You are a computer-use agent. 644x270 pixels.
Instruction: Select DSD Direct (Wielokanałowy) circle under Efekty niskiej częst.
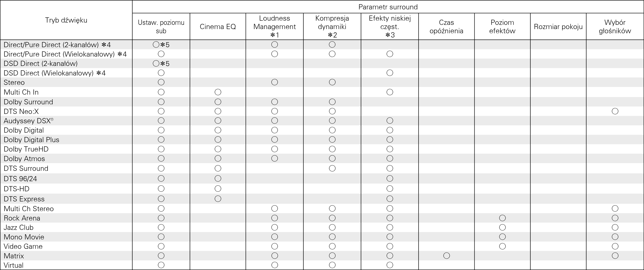[x=390, y=73]
